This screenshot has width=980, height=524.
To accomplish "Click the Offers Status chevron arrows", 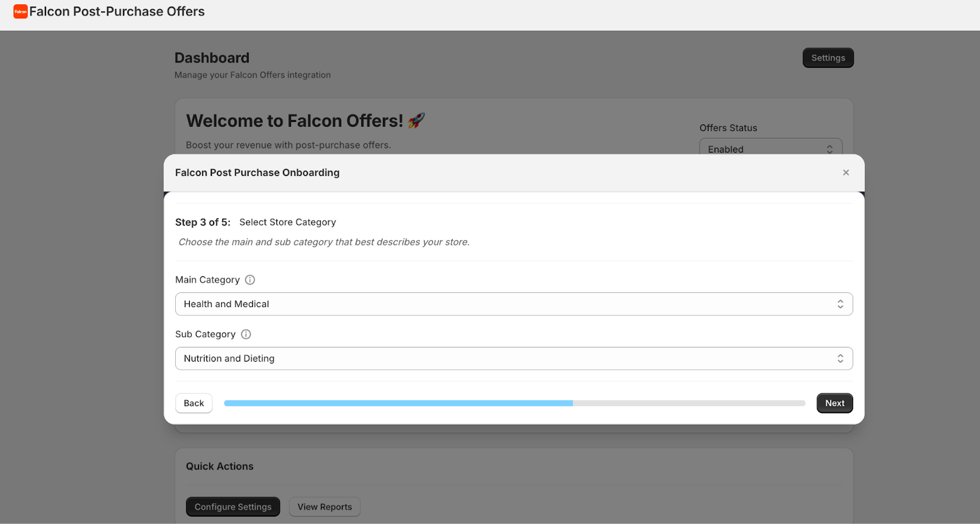I will (829, 149).
